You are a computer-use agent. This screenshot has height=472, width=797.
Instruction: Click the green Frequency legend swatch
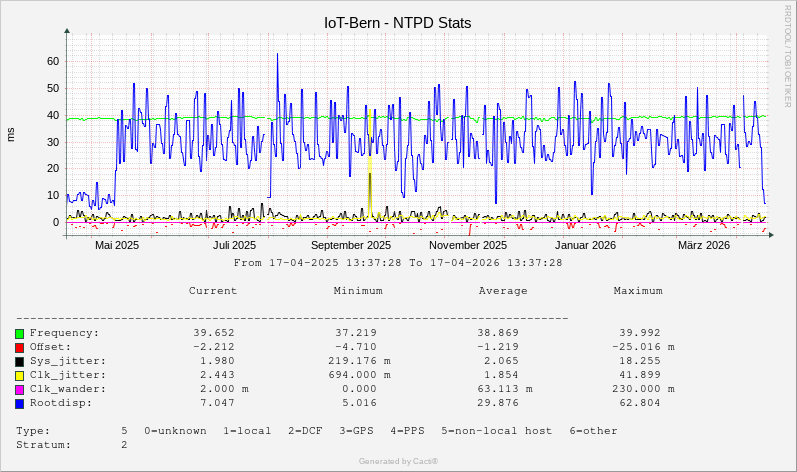coord(19,333)
